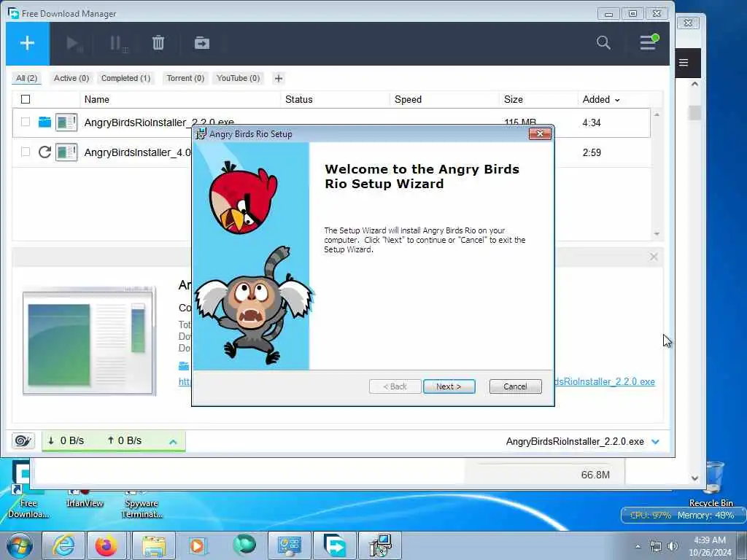Expand the blue chevron beside AngryBirdsRioInstaller_2.2.0.exe
The image size is (747, 560).
(x=656, y=441)
